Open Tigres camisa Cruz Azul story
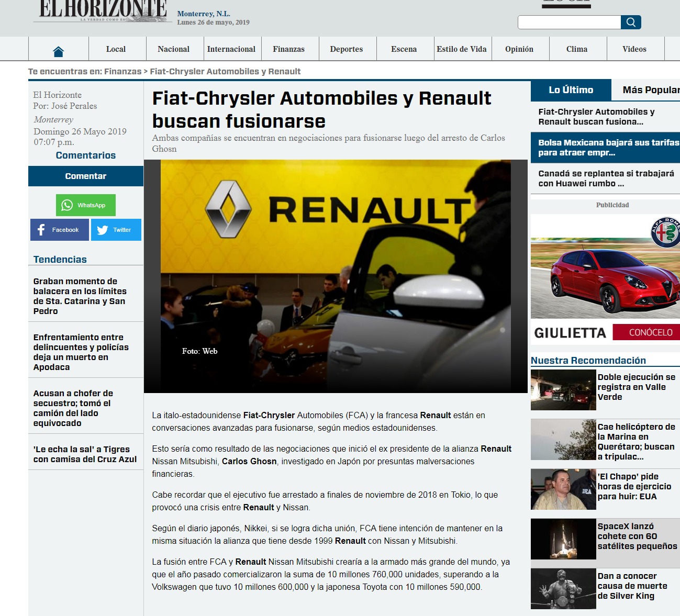The height and width of the screenshot is (616, 680). coord(85,454)
